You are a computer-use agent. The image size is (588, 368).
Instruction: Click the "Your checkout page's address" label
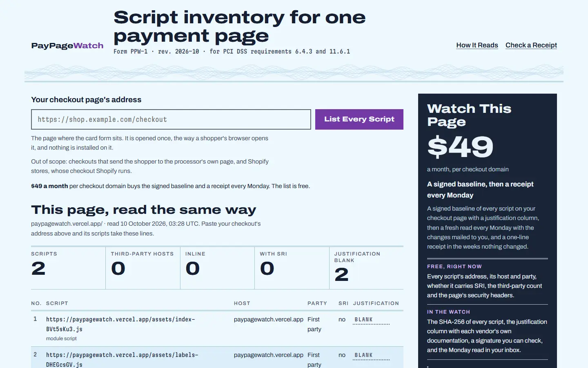pyautogui.click(x=86, y=100)
